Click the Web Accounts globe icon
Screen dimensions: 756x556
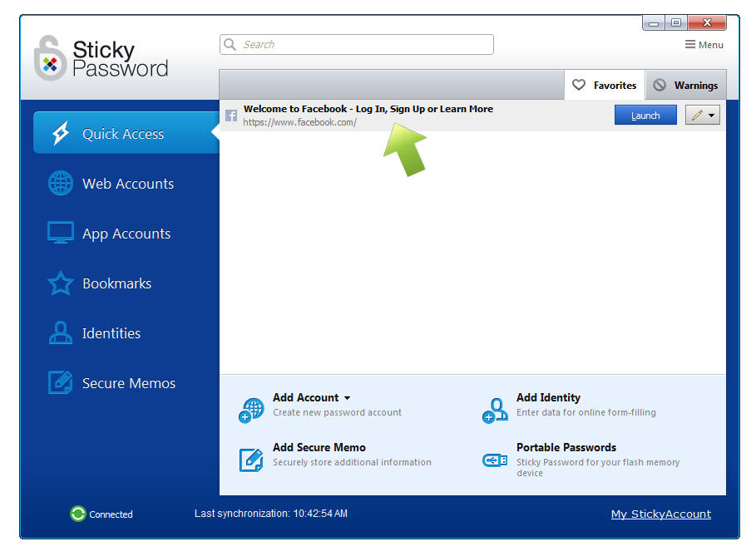61,183
